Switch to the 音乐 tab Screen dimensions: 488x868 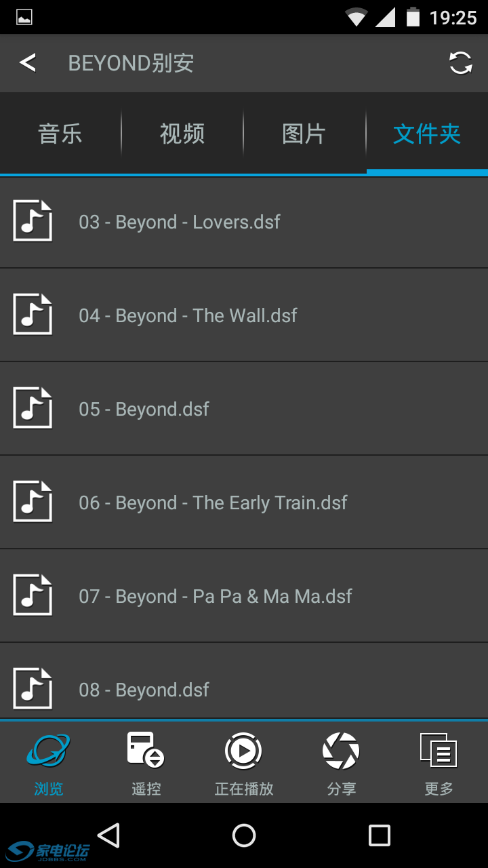60,134
